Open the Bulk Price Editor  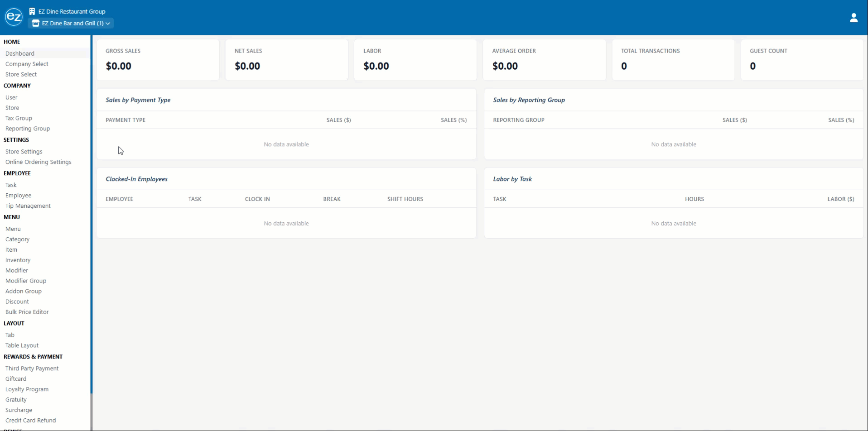tap(27, 312)
